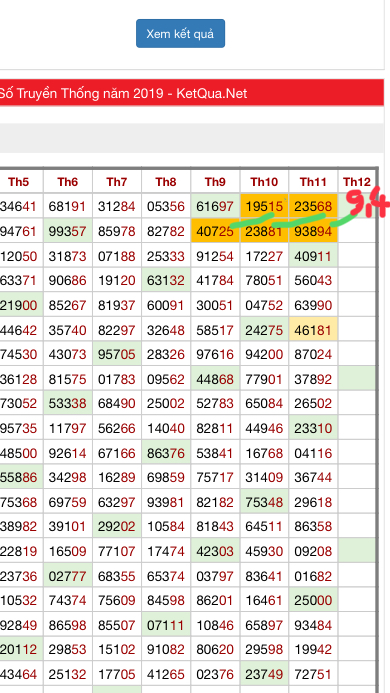Click green highlighted cell 63132
Viewport: 390px width, 693px height.
tap(166, 280)
